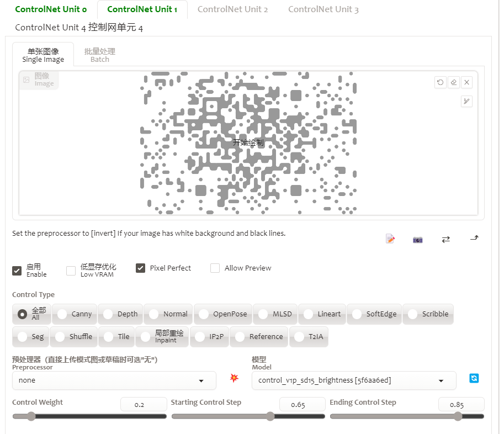This screenshot has width=504, height=434.
Task: Toggle the Pixel Perfect checkbox
Action: point(140,268)
